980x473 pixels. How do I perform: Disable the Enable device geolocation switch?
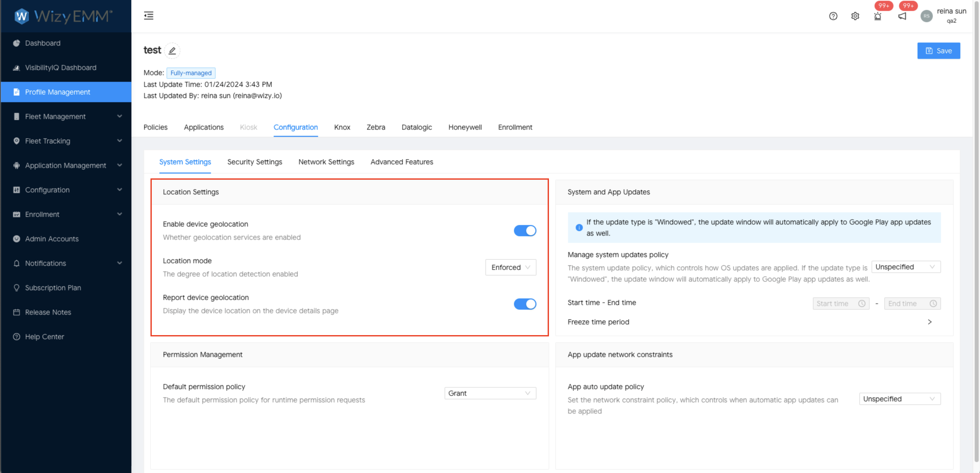tap(525, 230)
